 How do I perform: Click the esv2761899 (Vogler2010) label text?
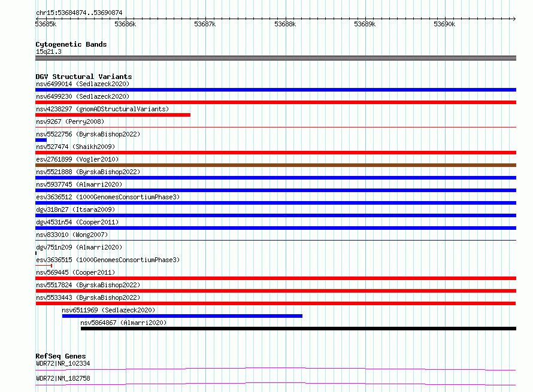pos(77,159)
